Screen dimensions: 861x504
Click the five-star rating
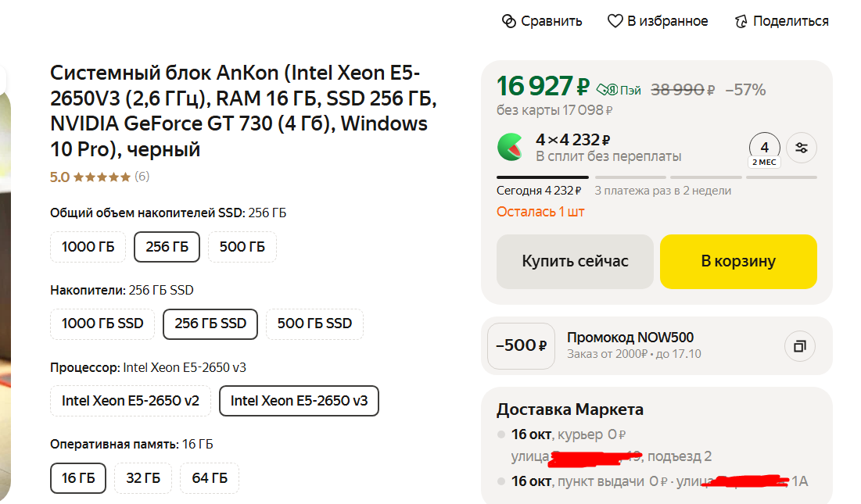(102, 177)
